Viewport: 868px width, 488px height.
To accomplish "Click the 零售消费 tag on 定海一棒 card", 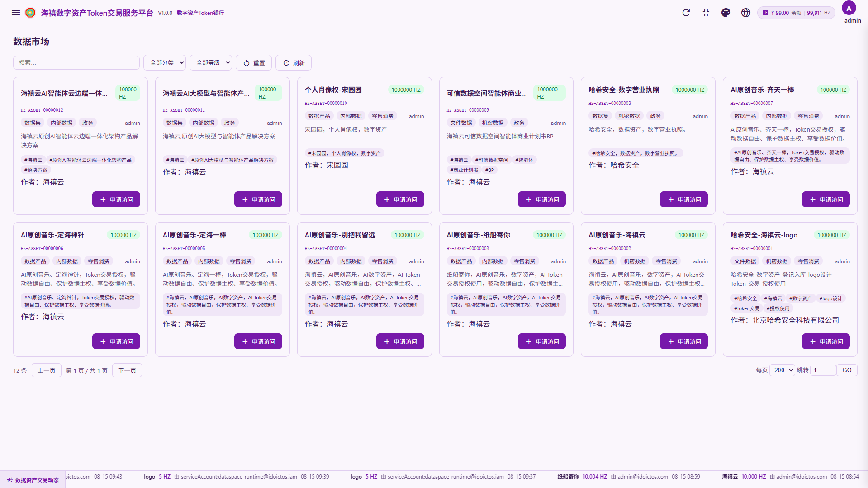I will click(240, 261).
